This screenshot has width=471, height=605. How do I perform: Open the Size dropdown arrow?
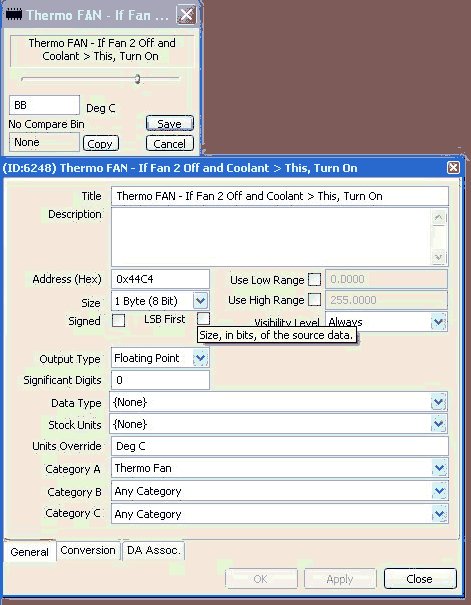coord(201,301)
